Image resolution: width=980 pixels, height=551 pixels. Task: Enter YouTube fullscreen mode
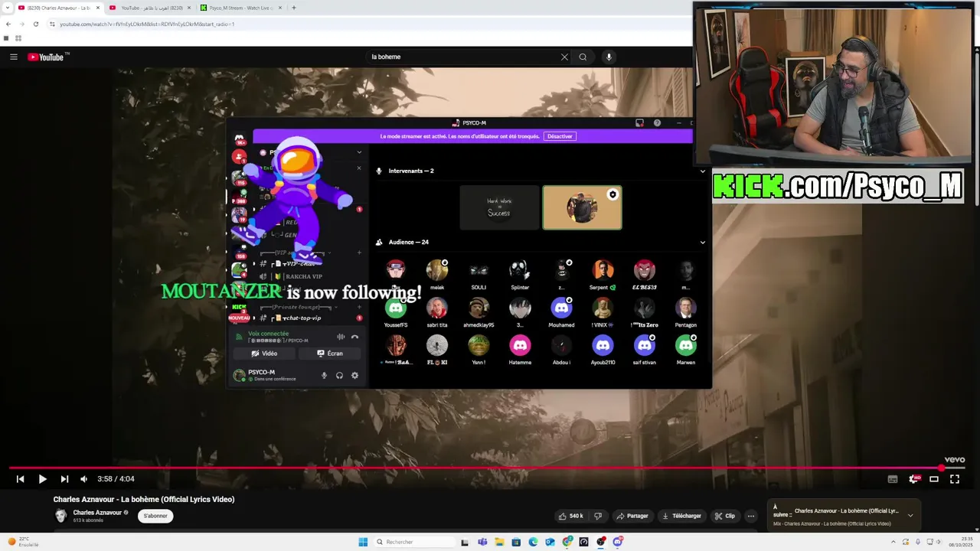tap(955, 479)
